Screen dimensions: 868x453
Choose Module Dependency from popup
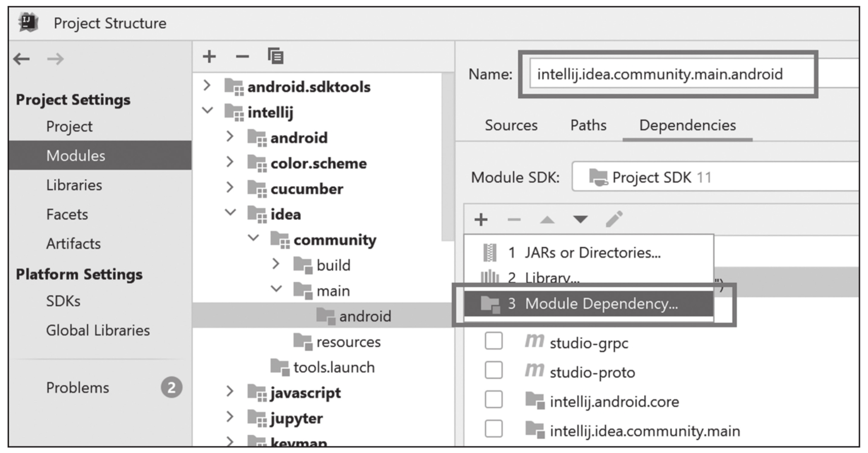589,304
